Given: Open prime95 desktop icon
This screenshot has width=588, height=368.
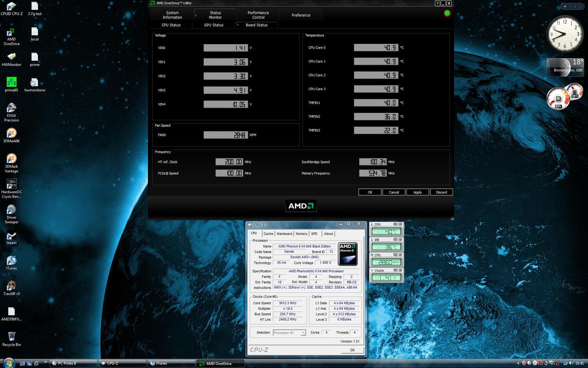Looking at the screenshot, I should (11, 84).
